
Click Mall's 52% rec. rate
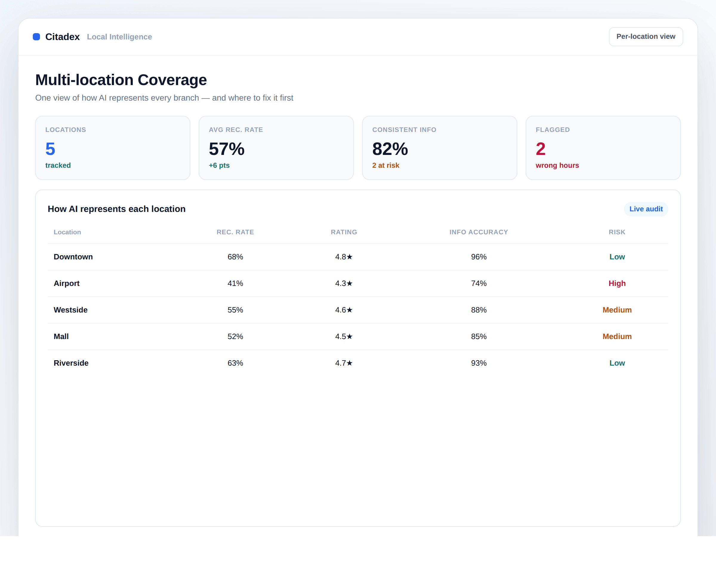pos(235,336)
